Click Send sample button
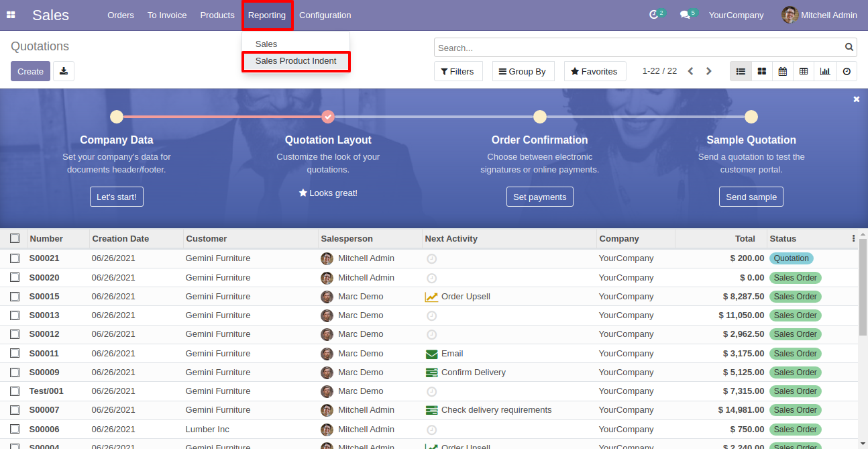This screenshot has width=868, height=449. (x=751, y=197)
